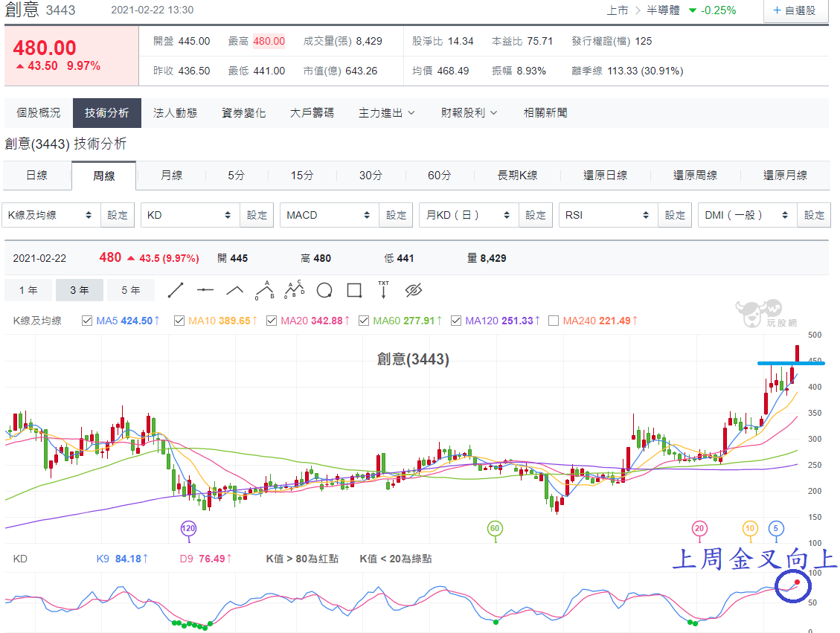The height and width of the screenshot is (633, 840).
Task: Set chart range to 5 年
Action: point(131,290)
